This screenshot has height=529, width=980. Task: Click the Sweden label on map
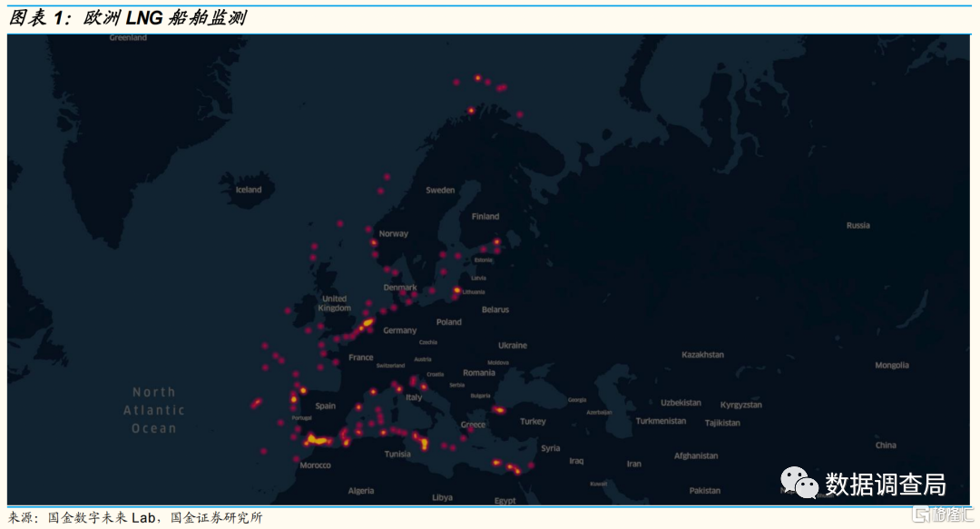(x=440, y=191)
